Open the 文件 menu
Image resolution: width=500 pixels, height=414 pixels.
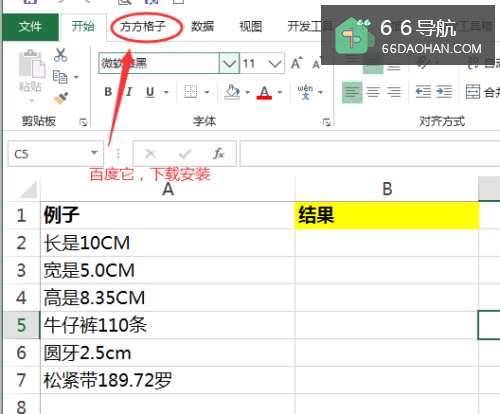coord(30,26)
